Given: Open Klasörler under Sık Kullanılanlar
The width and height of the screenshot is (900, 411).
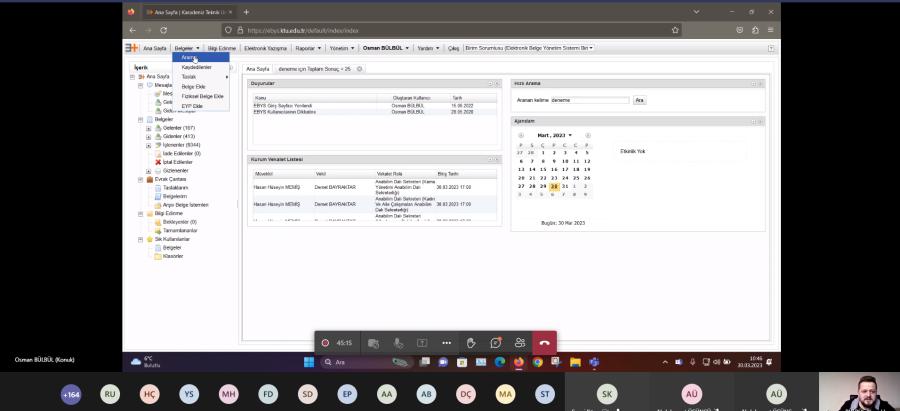Looking at the screenshot, I should click(173, 256).
